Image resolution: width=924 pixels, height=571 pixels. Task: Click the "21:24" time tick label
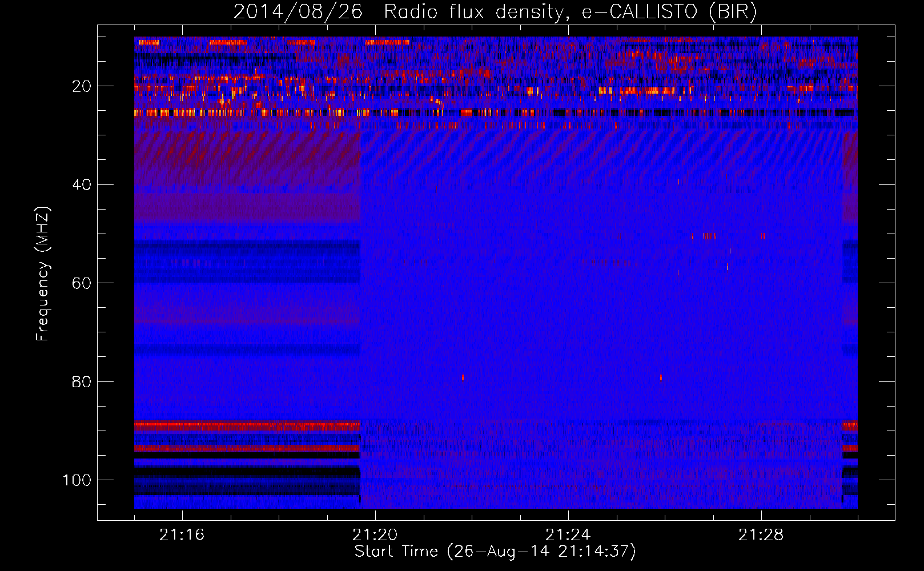coord(568,534)
